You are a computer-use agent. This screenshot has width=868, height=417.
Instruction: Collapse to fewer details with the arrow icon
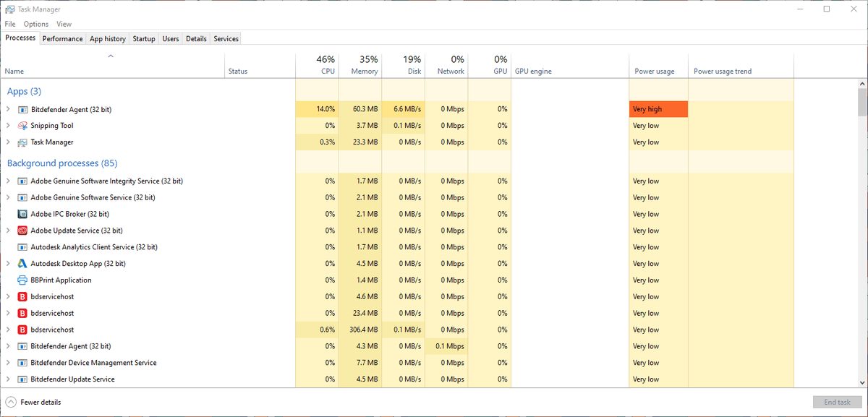click(11, 402)
